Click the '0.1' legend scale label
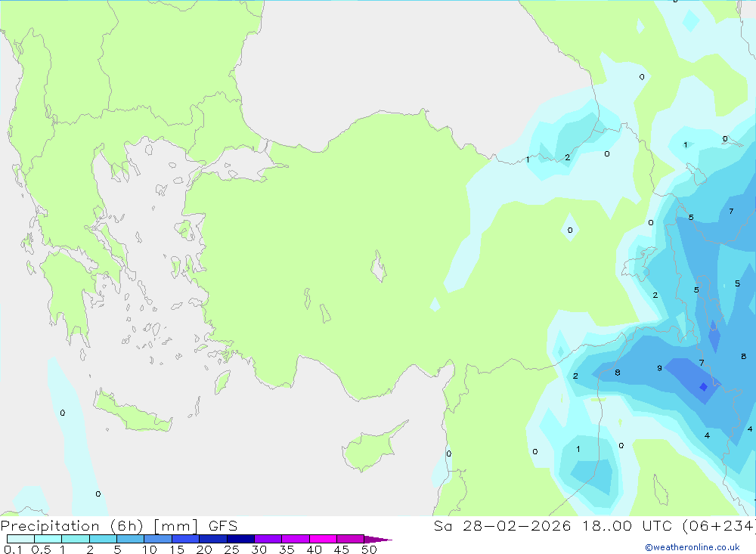756x554 pixels. point(13,549)
